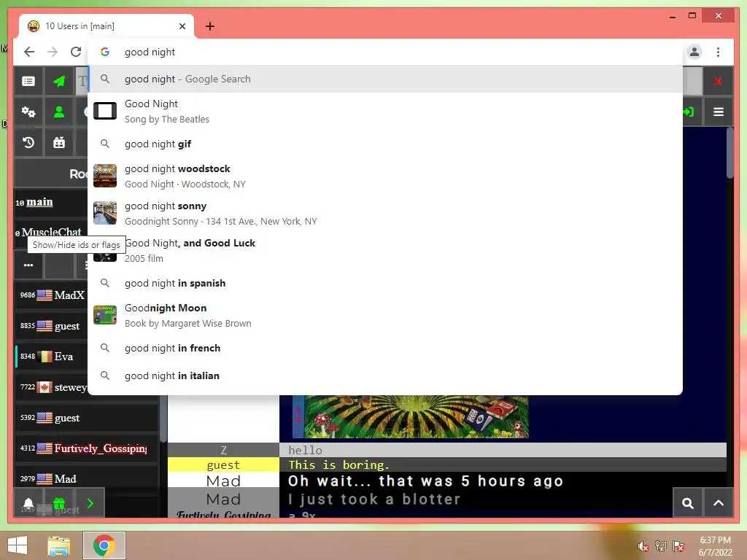Select user 'Eva' in user list

click(x=52, y=356)
